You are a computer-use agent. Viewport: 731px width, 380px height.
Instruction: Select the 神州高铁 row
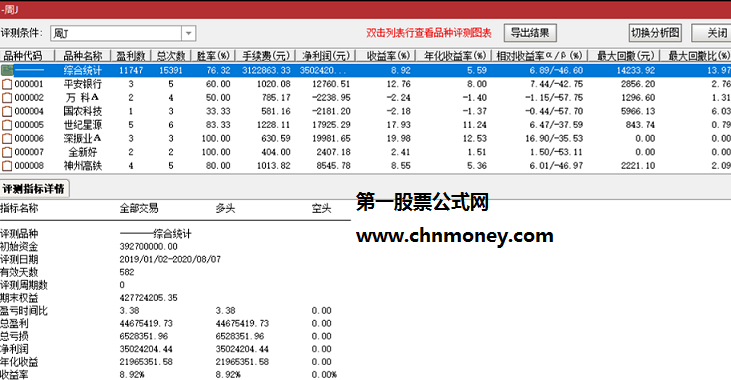(x=366, y=166)
